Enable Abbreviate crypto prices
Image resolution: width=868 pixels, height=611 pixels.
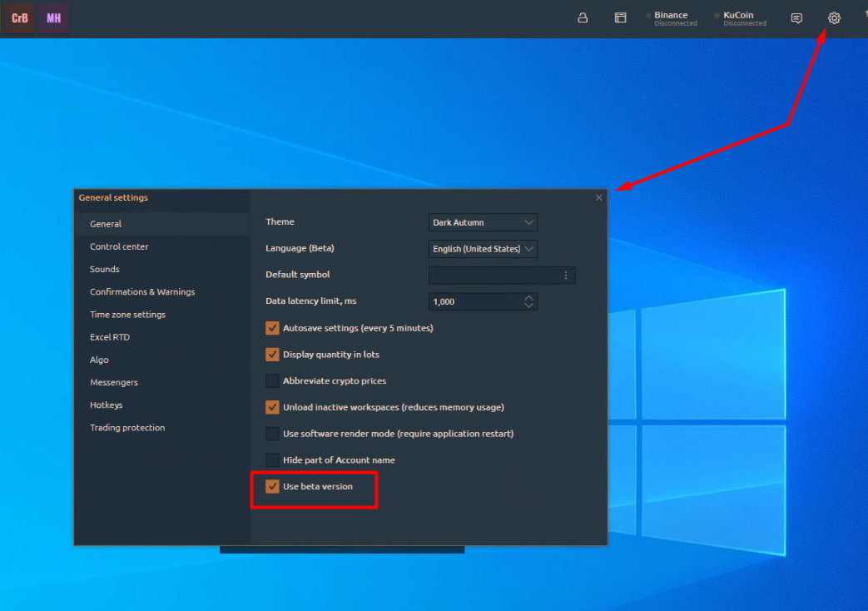point(272,381)
